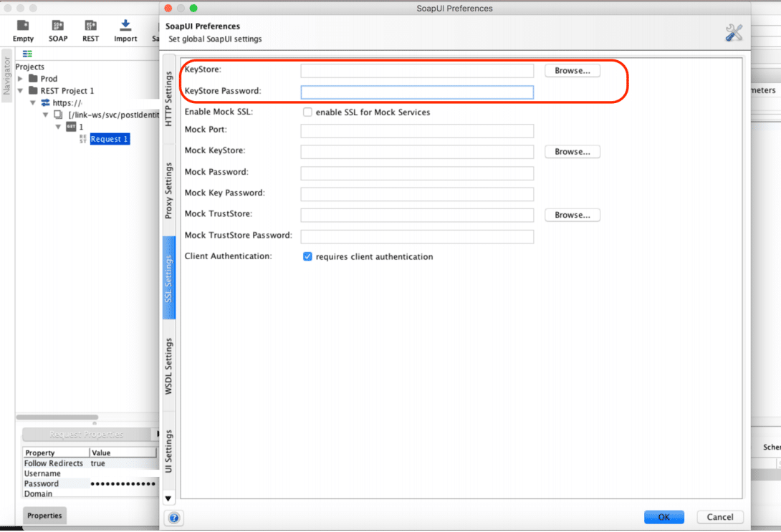
Task: Click the GET method icon beside 1
Action: tap(71, 127)
